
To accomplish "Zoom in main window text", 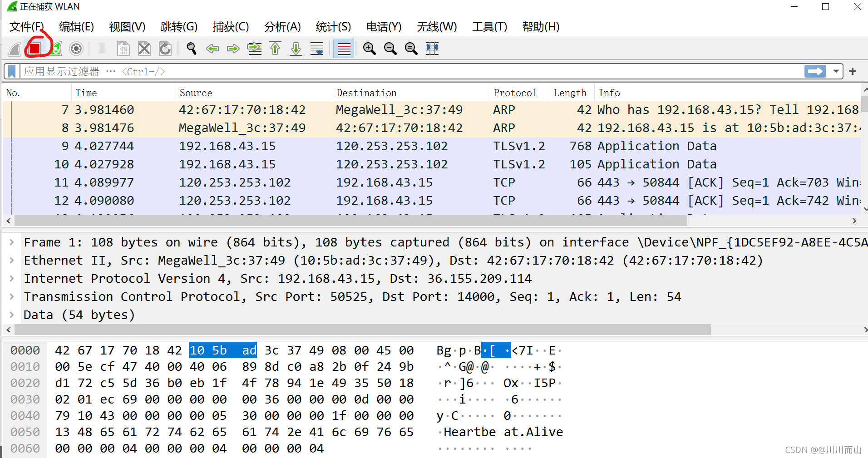I will (370, 49).
